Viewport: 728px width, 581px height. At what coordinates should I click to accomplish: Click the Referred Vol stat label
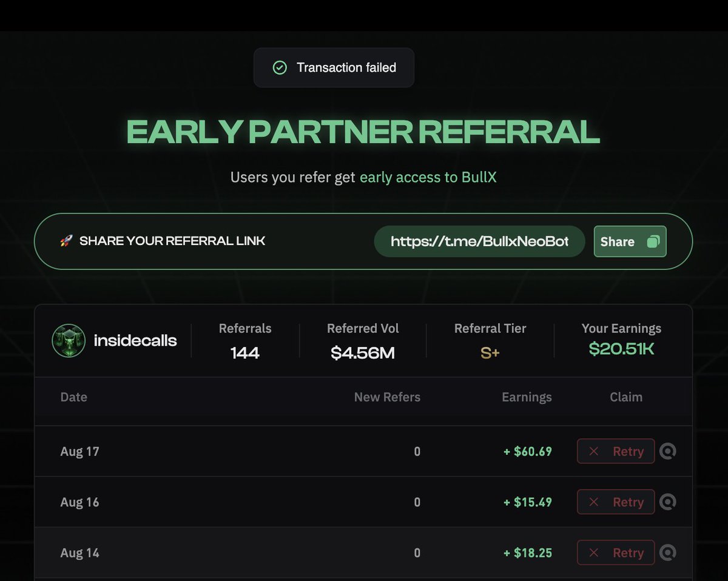(x=363, y=329)
